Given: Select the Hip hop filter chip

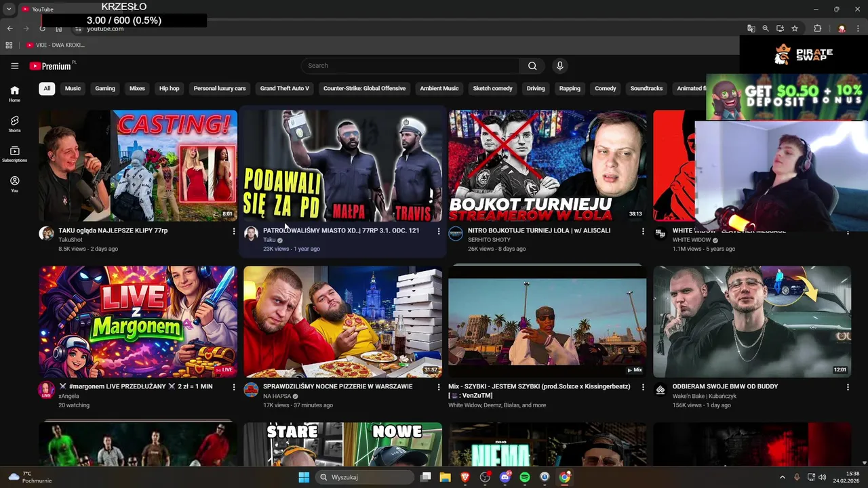Looking at the screenshot, I should pos(170,88).
